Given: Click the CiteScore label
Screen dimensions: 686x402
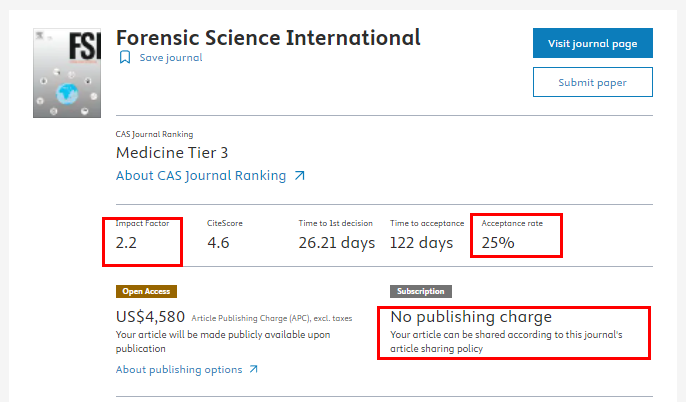Looking at the screenshot, I should [224, 223].
